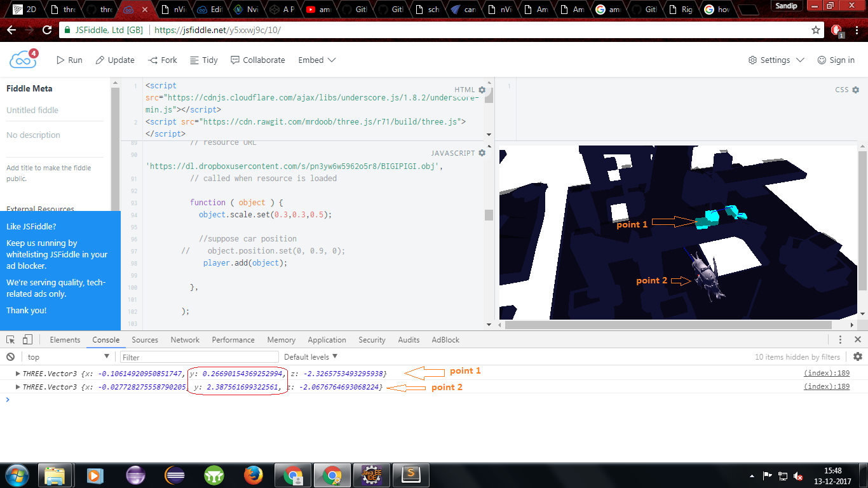This screenshot has width=868, height=488.
Task: Reload the page in the browser
Action: tap(47, 30)
